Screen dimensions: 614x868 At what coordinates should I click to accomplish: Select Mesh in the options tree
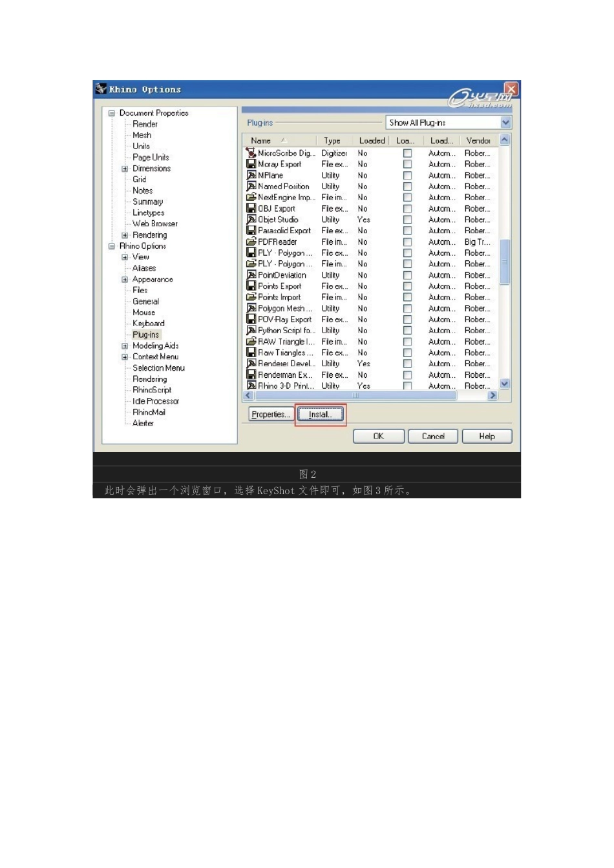coord(142,135)
